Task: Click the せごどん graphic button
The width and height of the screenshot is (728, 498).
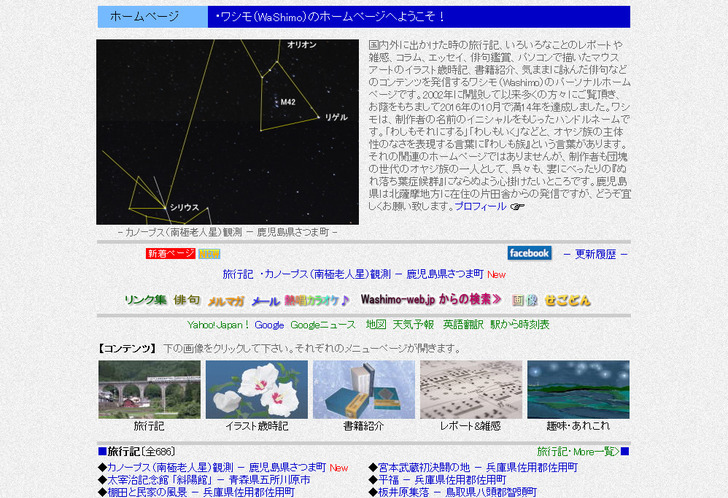Action: pyautogui.click(x=568, y=300)
